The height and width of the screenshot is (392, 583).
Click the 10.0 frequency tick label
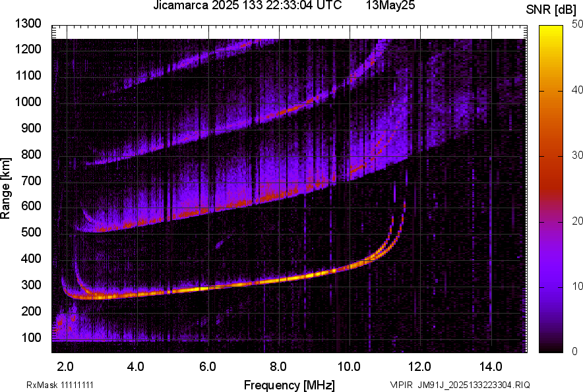coord(349,367)
